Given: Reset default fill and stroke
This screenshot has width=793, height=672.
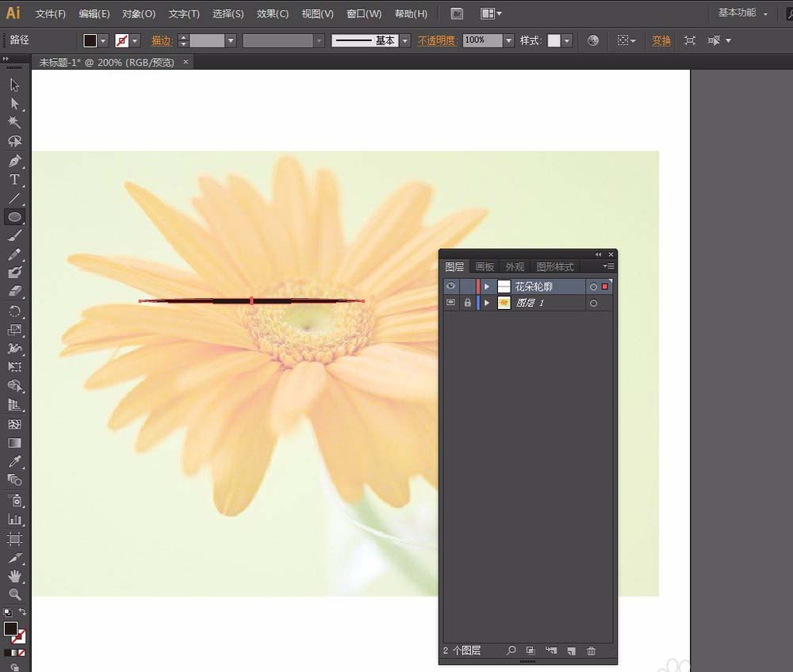Looking at the screenshot, I should click(x=8, y=613).
